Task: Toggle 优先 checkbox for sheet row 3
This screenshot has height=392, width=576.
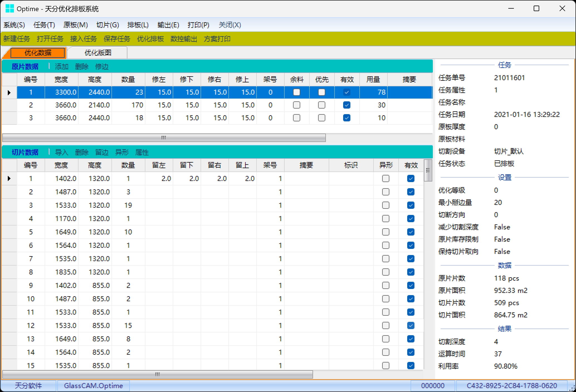Action: (322, 118)
